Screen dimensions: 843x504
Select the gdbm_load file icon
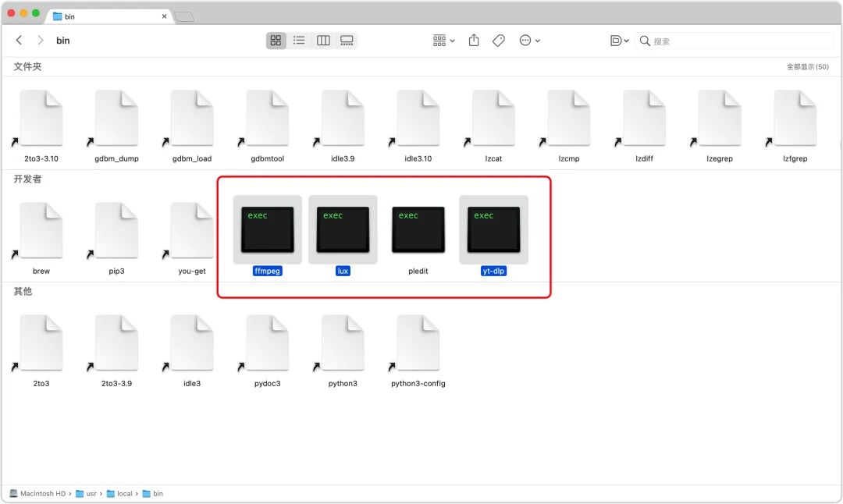coord(192,119)
